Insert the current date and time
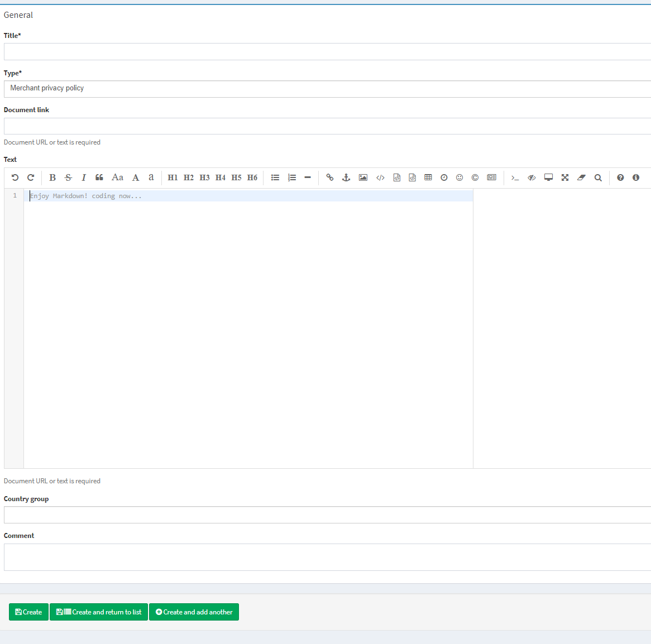The height and width of the screenshot is (644, 651). point(444,177)
